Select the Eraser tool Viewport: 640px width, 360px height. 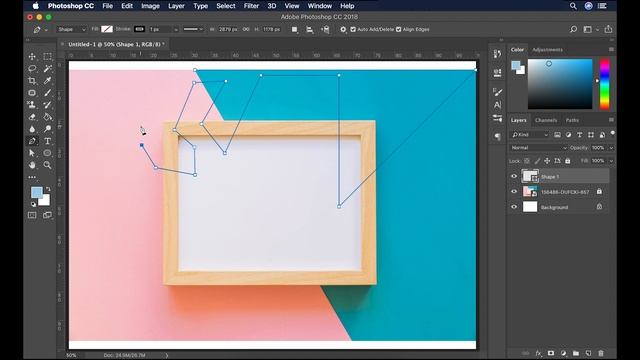32,117
